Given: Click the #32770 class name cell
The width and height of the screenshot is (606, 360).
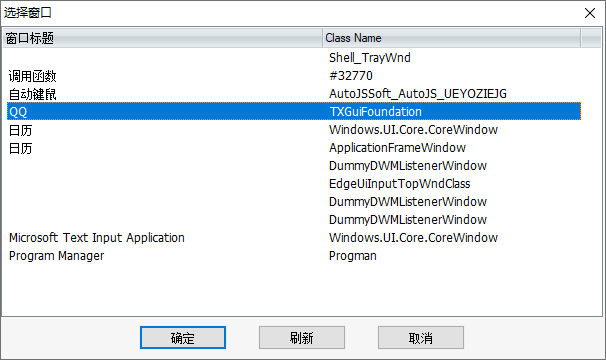Looking at the screenshot, I should (351, 76).
